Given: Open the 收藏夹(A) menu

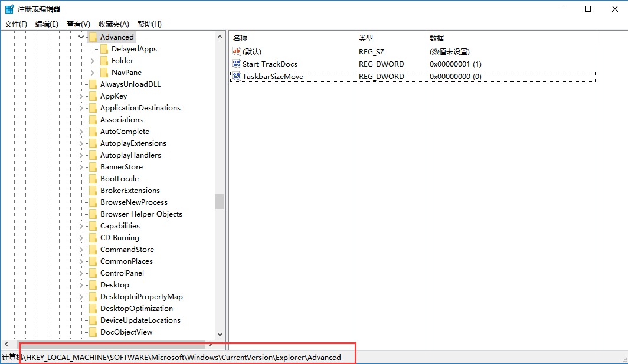Looking at the screenshot, I should (113, 24).
